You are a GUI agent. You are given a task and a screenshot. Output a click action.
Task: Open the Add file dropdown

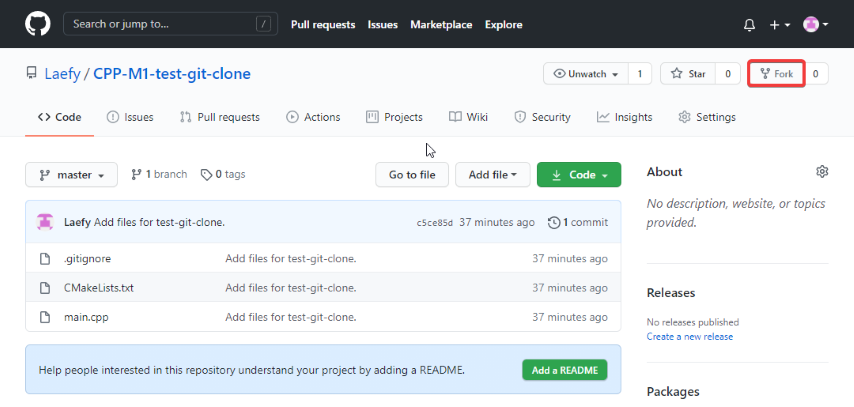coord(492,175)
